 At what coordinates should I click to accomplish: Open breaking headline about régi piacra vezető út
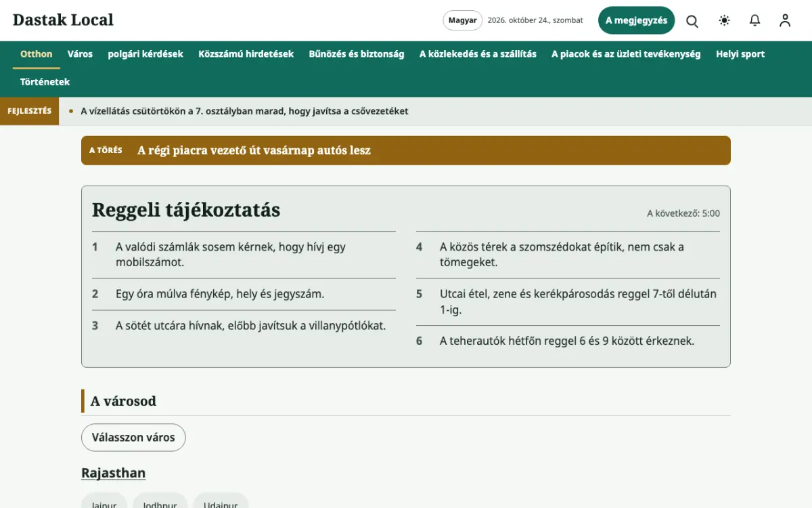[x=254, y=150]
